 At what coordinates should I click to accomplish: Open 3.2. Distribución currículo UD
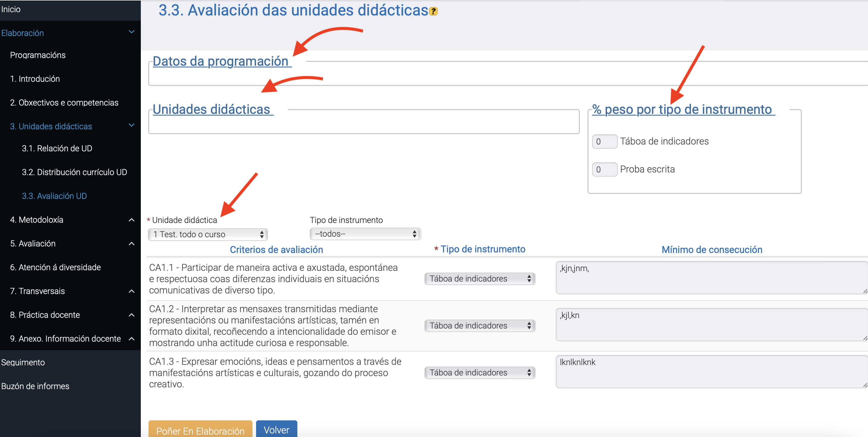point(75,172)
